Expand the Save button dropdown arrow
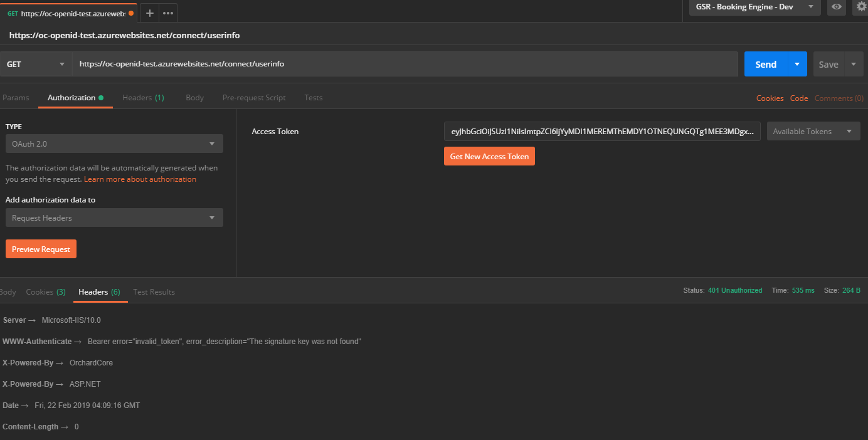The image size is (868, 440). pyautogui.click(x=854, y=63)
